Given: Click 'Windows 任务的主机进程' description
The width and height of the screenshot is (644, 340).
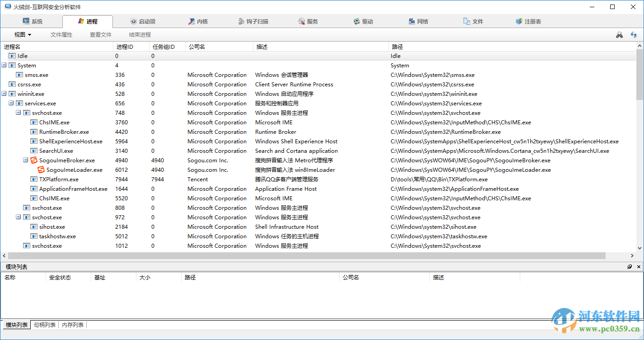Looking at the screenshot, I should pyautogui.click(x=287, y=236).
